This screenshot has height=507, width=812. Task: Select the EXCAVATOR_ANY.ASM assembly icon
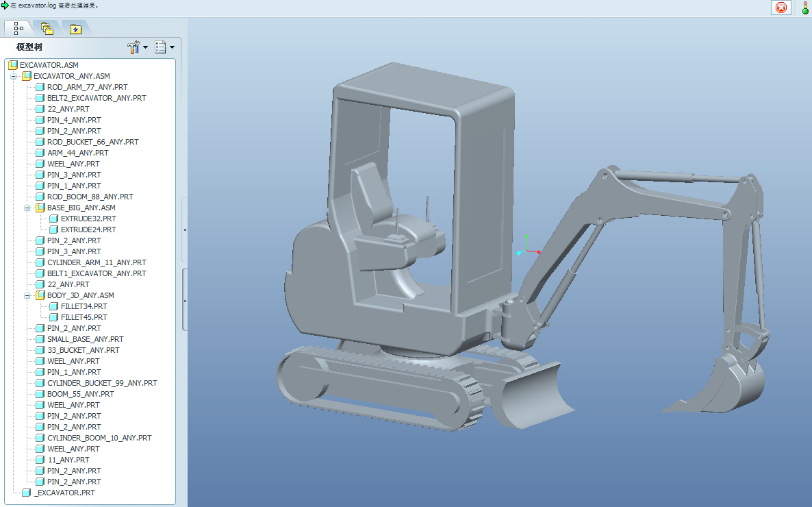click(x=27, y=76)
